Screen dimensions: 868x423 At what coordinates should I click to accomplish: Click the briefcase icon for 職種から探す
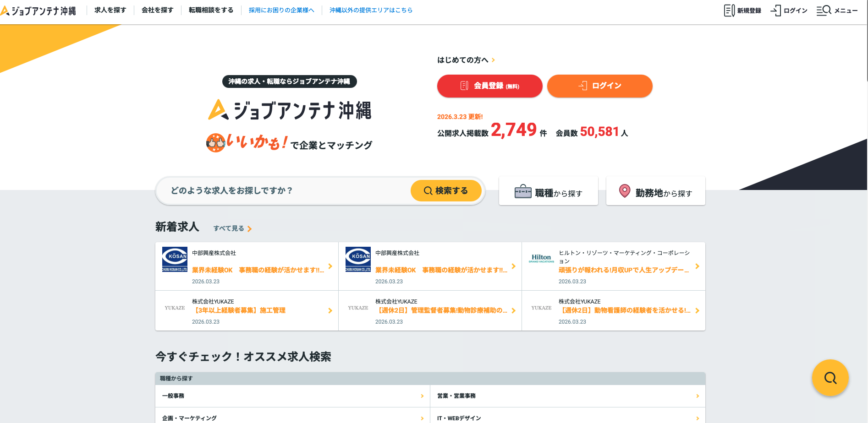[522, 192]
